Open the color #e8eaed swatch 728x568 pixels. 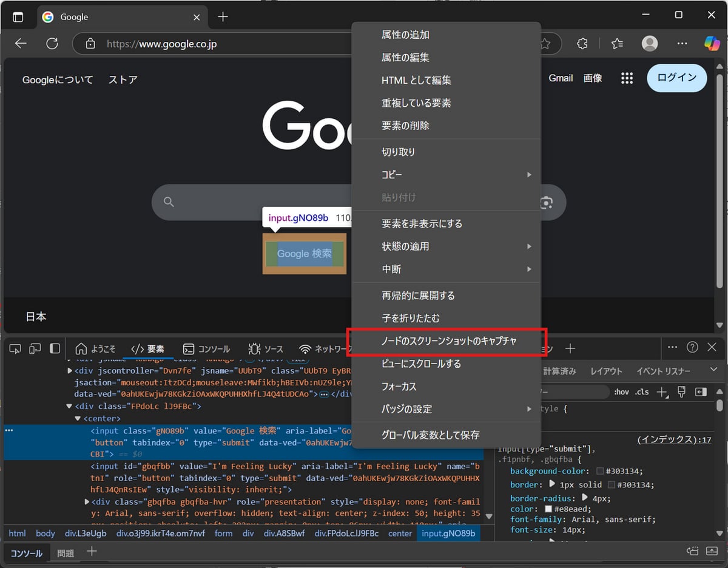pyautogui.click(x=548, y=509)
